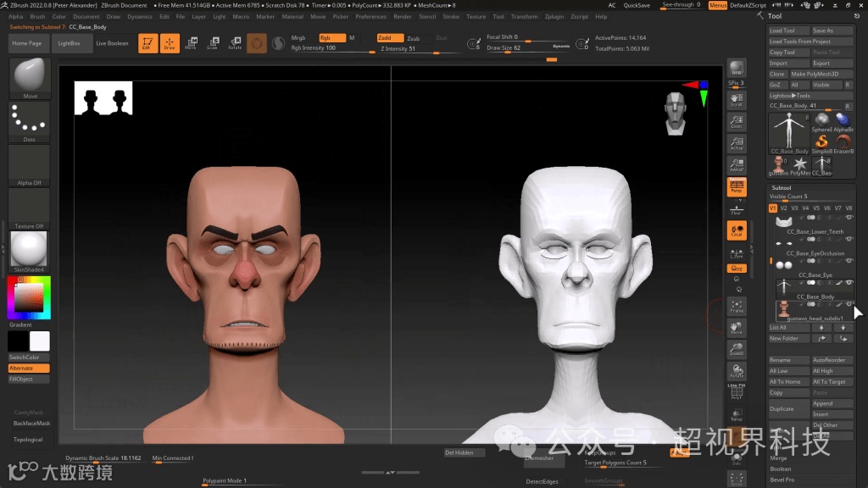Open the Lightbox Tools browser
868x488 pixels.
click(790, 96)
